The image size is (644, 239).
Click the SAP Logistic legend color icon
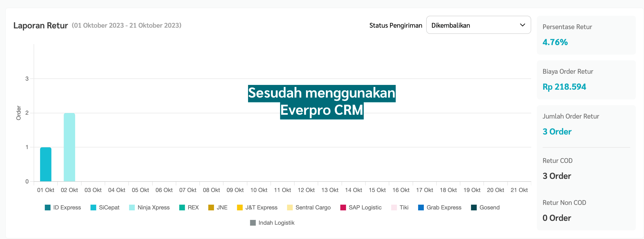click(x=343, y=208)
